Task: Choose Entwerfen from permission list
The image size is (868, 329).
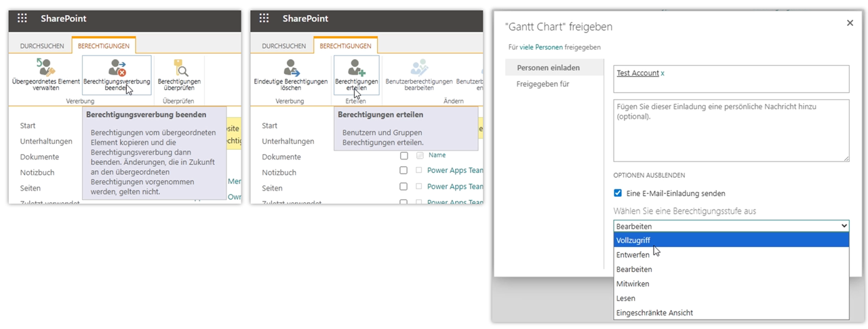Action: [731, 255]
